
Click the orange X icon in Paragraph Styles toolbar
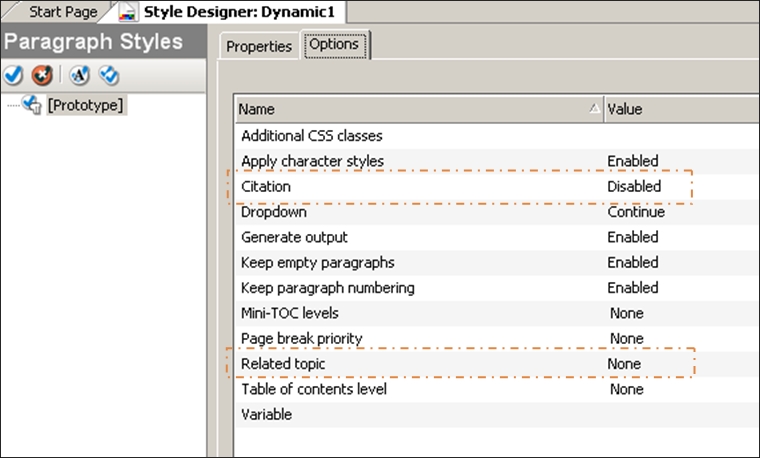[x=40, y=75]
